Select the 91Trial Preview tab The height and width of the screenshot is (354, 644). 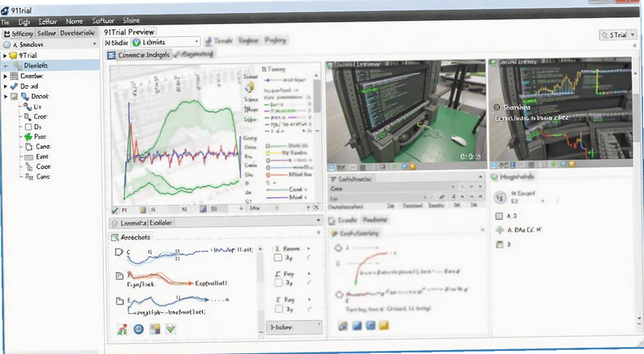[x=129, y=32]
